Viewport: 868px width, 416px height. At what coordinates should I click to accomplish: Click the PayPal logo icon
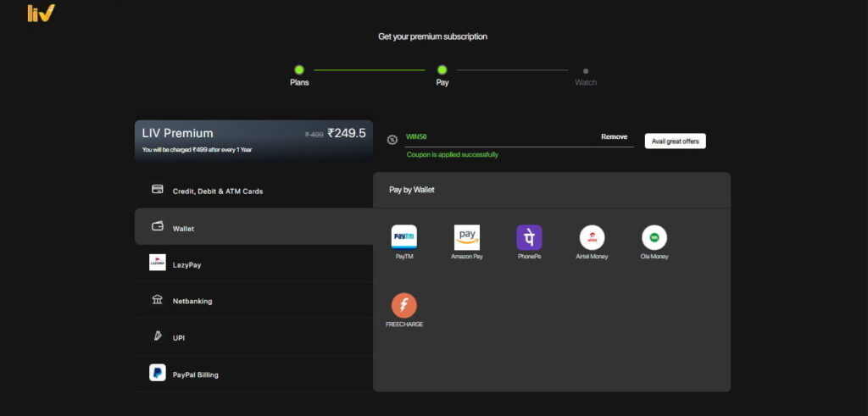(157, 372)
